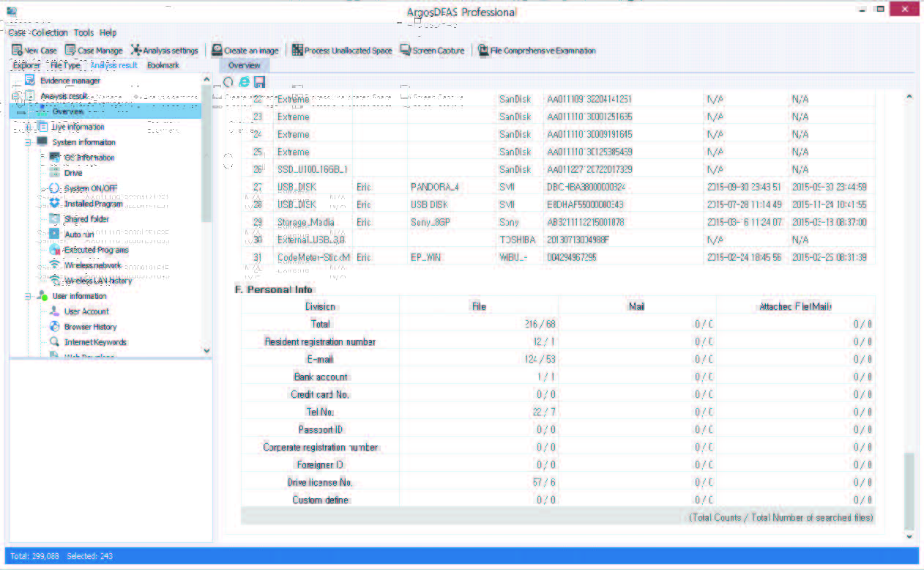Click the Bank account row label
924x570 pixels.
[x=321, y=377]
